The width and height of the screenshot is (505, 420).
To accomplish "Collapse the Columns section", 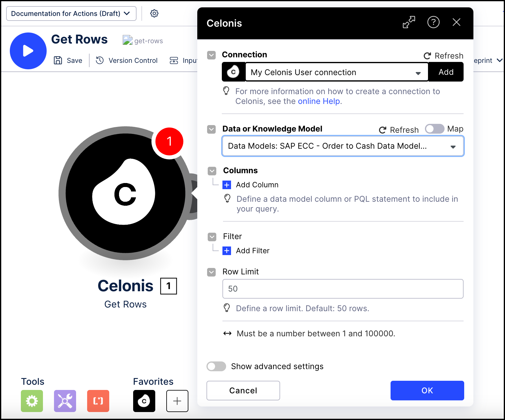I will (x=212, y=171).
